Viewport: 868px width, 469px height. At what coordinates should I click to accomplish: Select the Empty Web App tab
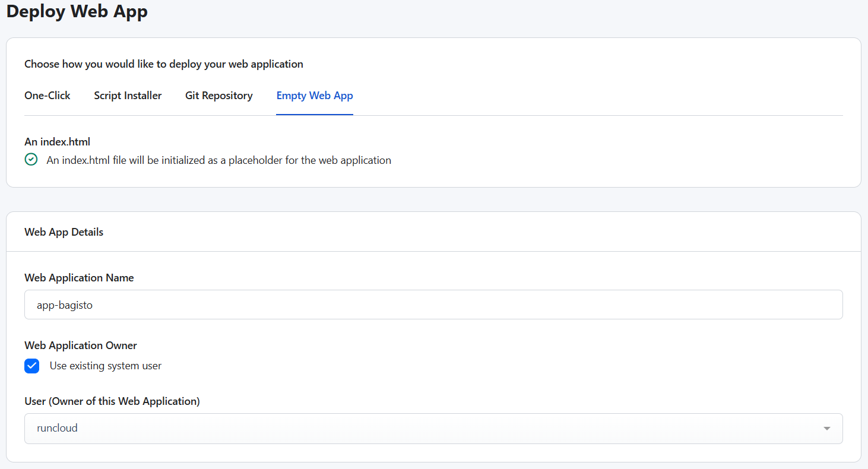pos(315,96)
